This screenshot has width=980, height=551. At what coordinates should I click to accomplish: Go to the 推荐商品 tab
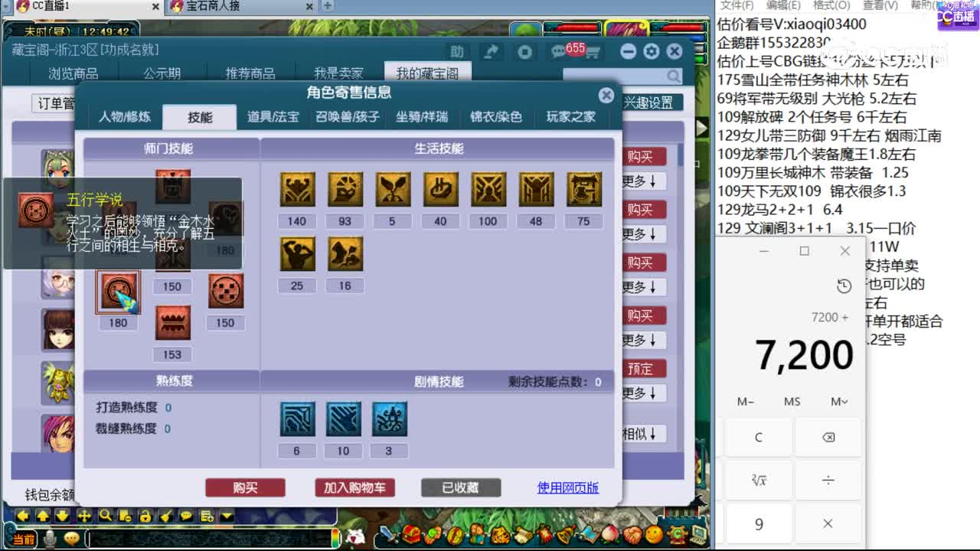coord(250,73)
